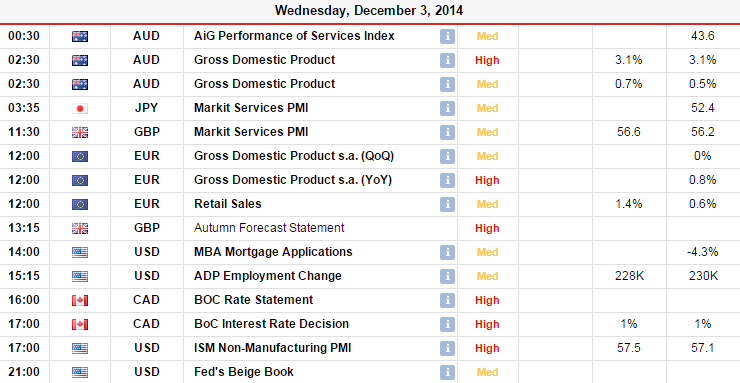Click the Wednesday, December 3, 2014 date header
The image size is (740, 383).
pos(369,10)
